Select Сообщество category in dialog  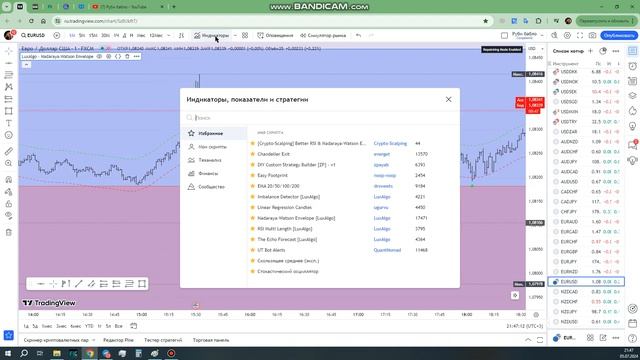click(214, 187)
